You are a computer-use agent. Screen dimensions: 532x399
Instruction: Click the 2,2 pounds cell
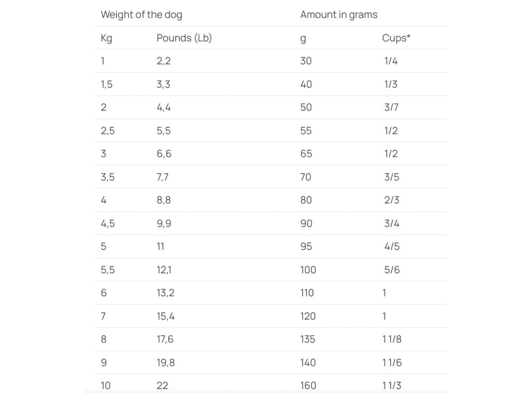coord(164,61)
